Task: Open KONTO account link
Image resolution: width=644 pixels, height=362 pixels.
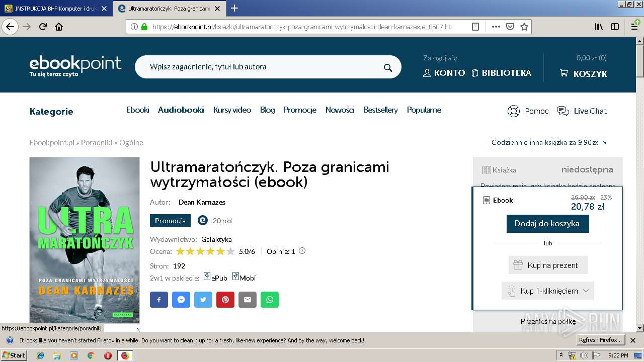Action: click(444, 73)
